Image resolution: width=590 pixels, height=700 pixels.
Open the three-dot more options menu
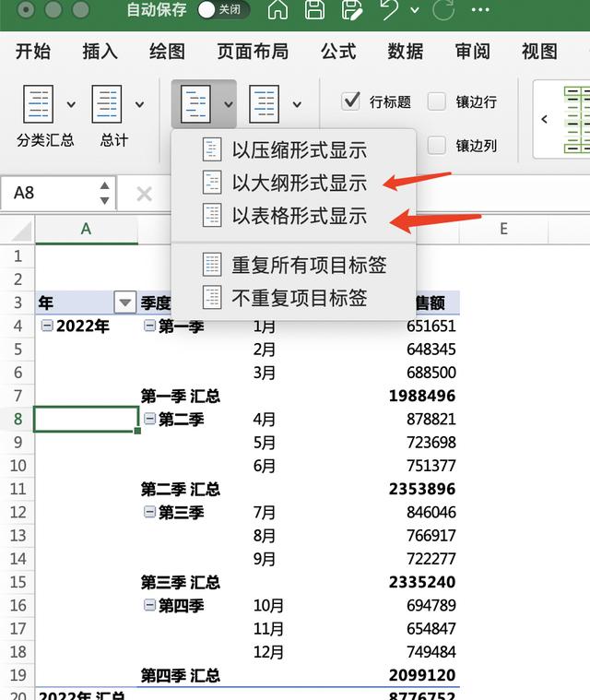coord(479,11)
